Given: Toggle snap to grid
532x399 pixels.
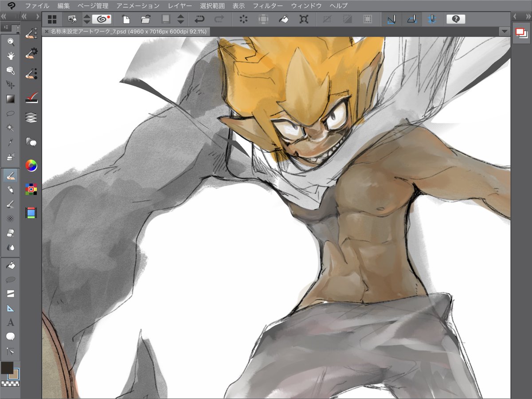Looking at the screenshot, I should pos(431,19).
